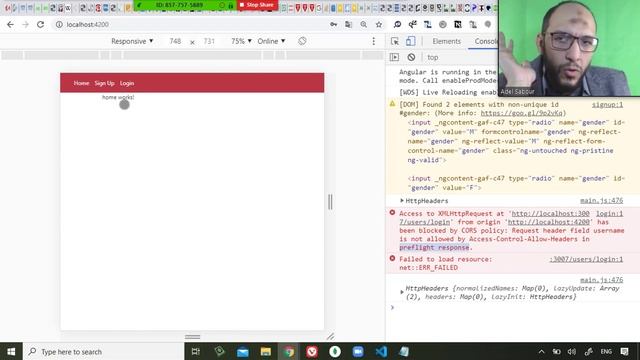Screen dimensions: 640x360
Task: Open main.js:476 link beside first HttpHeaders
Action: [602, 200]
